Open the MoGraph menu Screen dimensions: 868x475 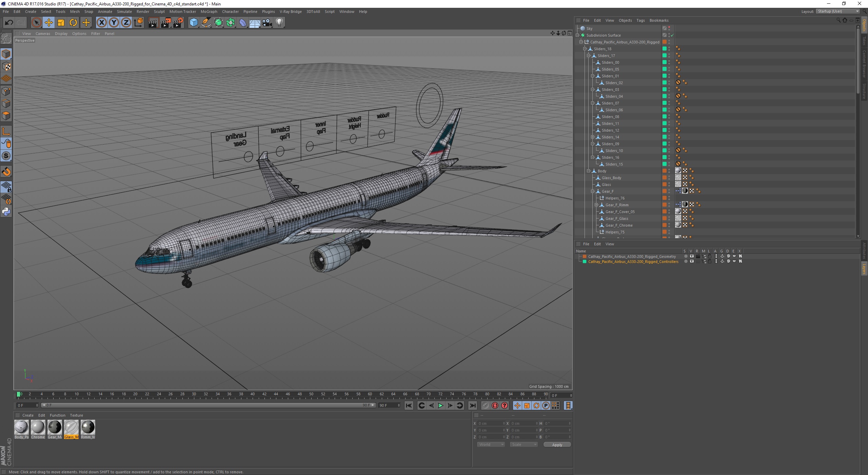pyautogui.click(x=209, y=12)
